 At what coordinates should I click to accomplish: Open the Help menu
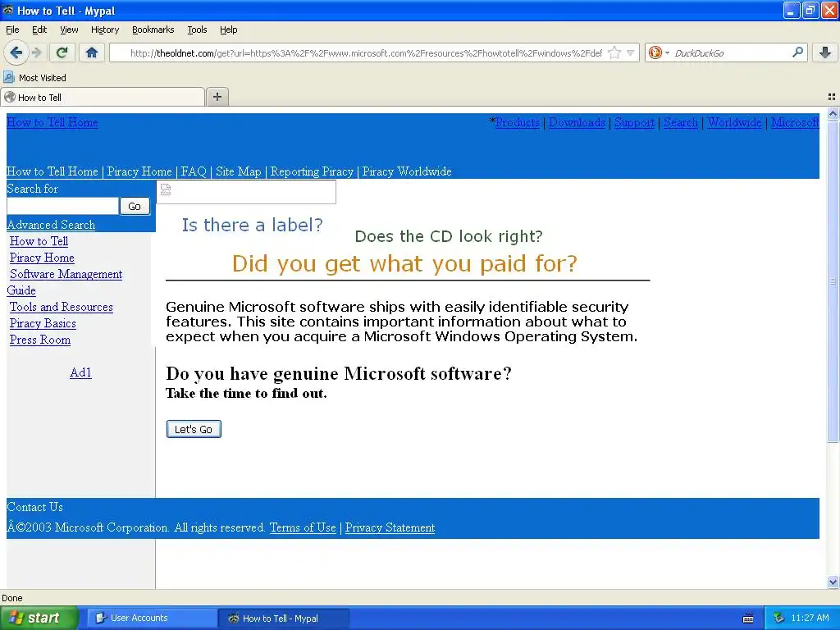[x=229, y=30]
